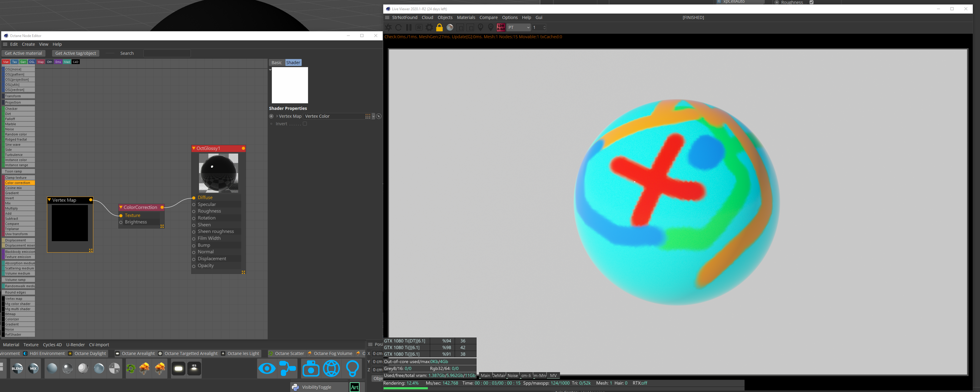Click the blue eye live viewer icon

point(267,368)
